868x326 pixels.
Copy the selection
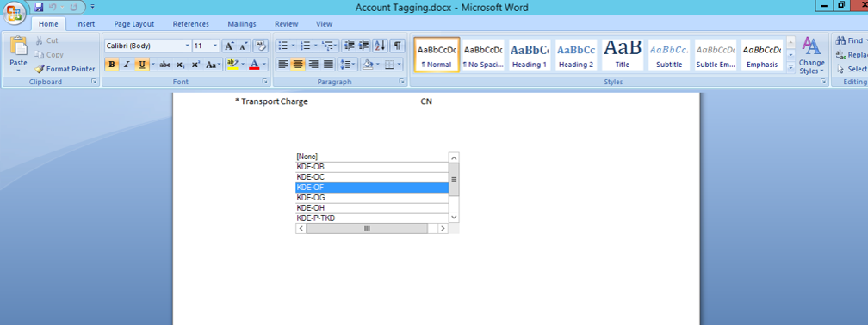(49, 55)
